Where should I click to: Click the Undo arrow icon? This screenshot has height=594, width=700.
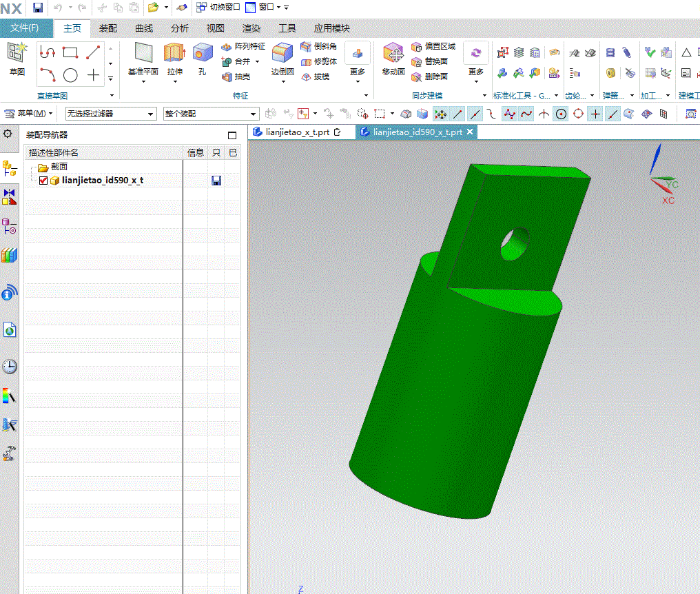58,8
